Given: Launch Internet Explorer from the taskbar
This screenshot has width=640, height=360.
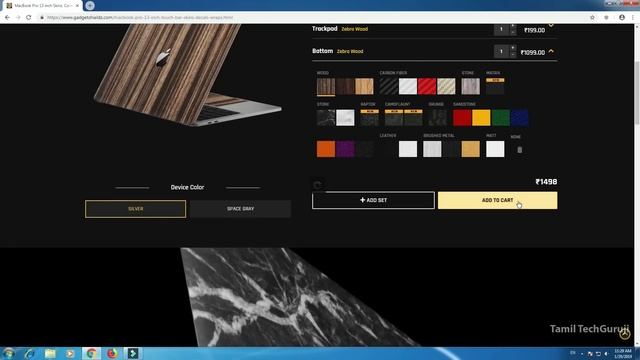Looking at the screenshot, I should click(x=29, y=353).
